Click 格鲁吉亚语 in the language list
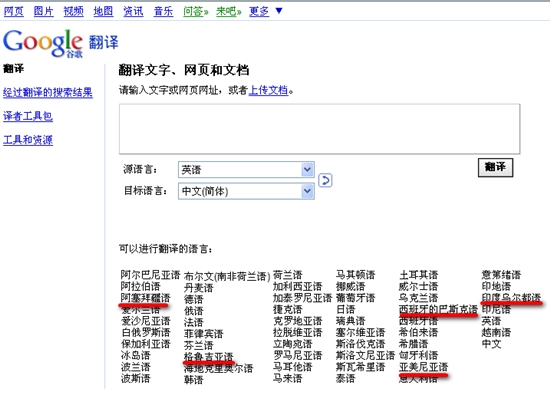 (208, 357)
